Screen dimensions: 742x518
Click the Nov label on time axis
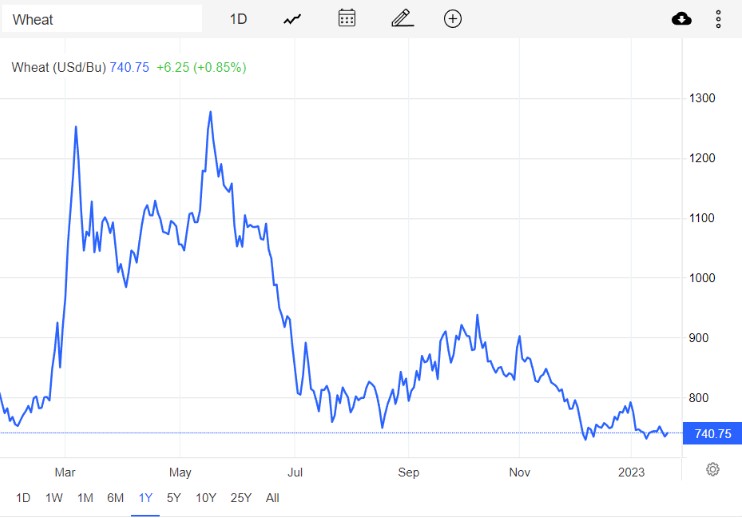click(520, 472)
